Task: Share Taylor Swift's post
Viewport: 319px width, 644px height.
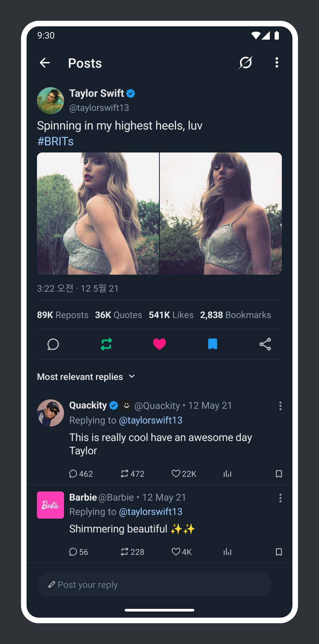Action: coord(265,344)
